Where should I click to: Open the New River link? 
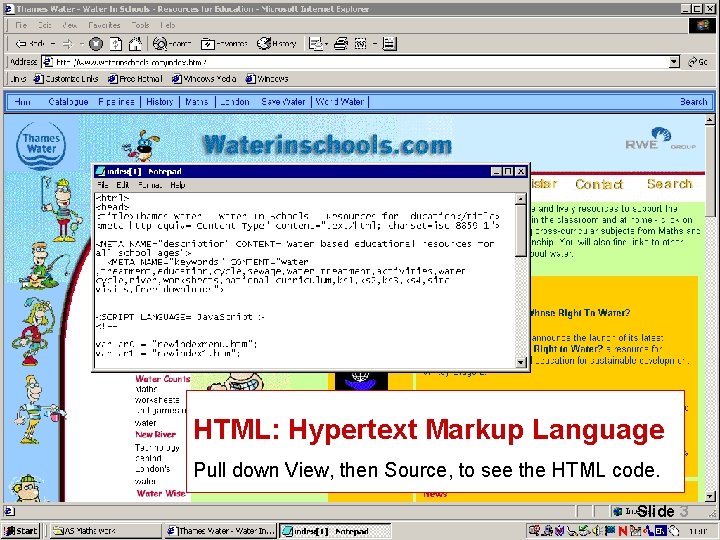(156, 434)
